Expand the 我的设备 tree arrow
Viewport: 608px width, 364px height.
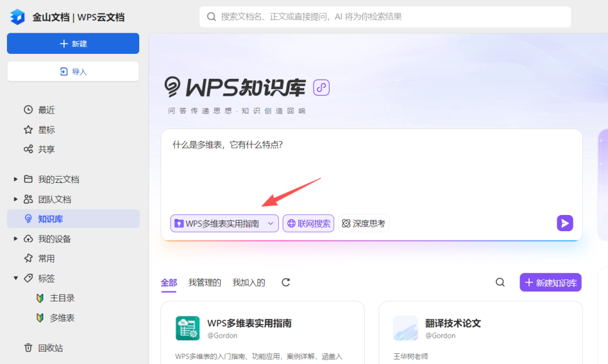coord(16,239)
